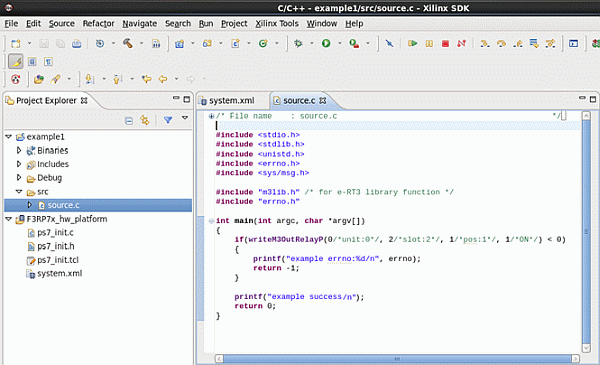Open the Source menu

pos(62,24)
